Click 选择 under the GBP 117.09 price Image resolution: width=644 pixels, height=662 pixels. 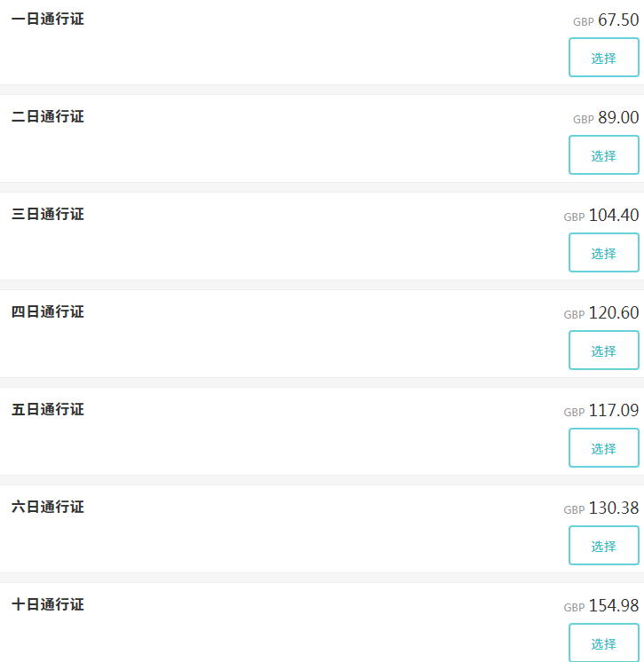pyautogui.click(x=603, y=448)
